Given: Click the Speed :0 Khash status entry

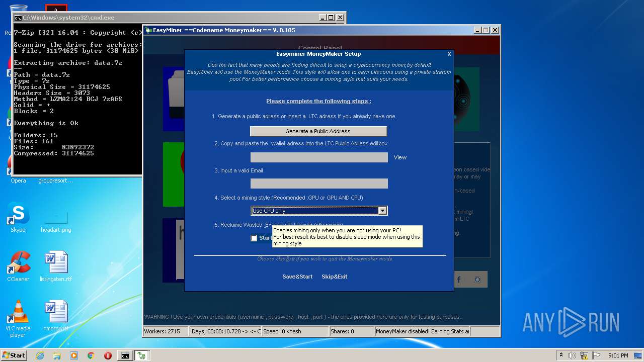Looking at the screenshot, I should (295, 331).
